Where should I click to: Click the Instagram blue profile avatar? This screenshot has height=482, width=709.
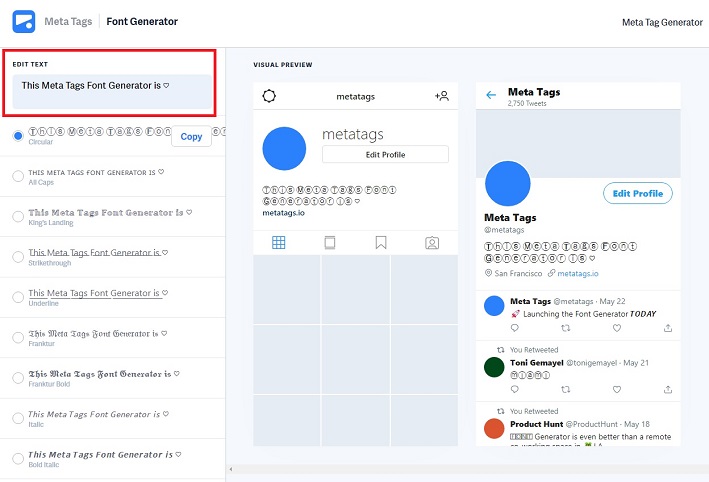(284, 148)
